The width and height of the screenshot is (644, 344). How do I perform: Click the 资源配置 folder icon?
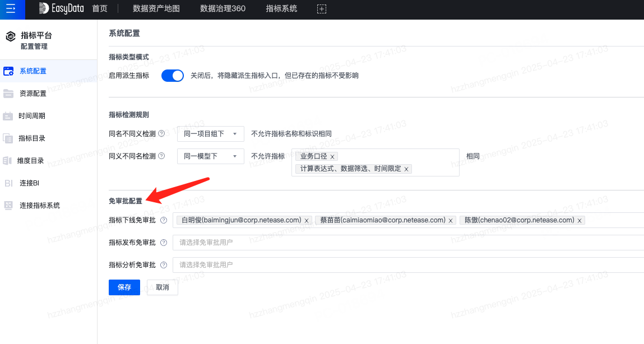pyautogui.click(x=8, y=94)
